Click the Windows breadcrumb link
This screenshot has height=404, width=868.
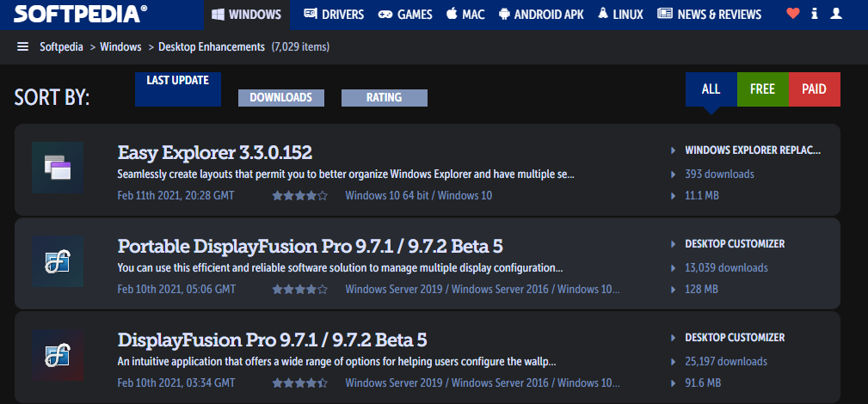[120, 46]
